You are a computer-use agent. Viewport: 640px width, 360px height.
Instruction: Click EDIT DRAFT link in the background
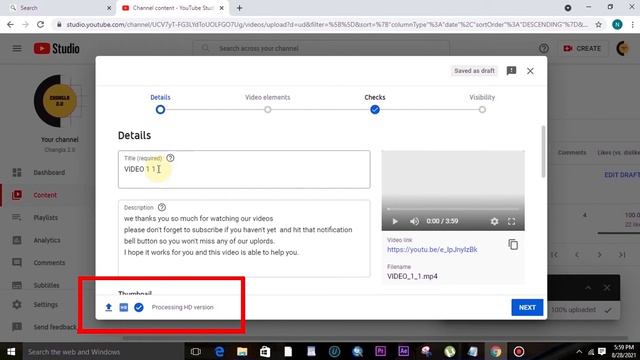tap(622, 175)
